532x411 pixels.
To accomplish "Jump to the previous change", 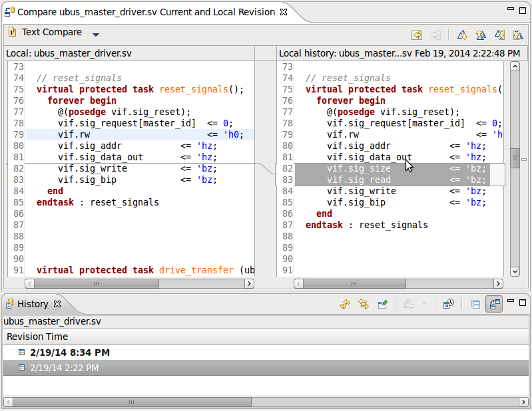I will (x=516, y=35).
